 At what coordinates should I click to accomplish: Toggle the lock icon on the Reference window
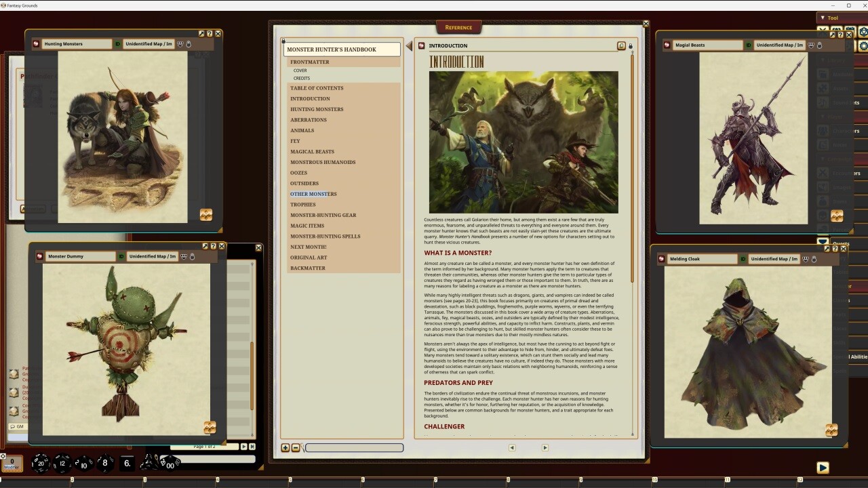pyautogui.click(x=630, y=45)
